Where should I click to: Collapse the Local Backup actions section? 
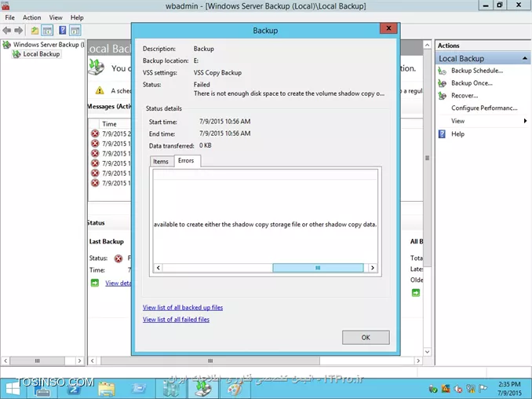click(x=524, y=58)
